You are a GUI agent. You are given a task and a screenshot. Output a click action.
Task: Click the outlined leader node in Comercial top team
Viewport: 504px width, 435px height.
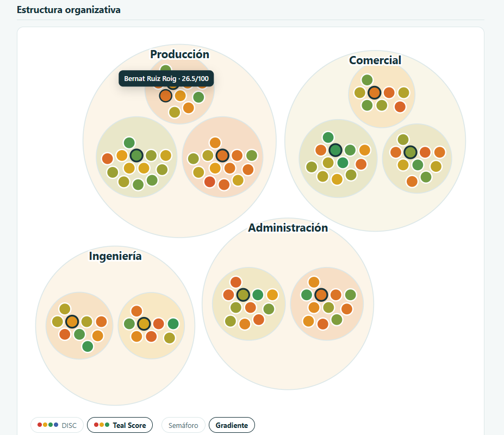click(x=375, y=92)
